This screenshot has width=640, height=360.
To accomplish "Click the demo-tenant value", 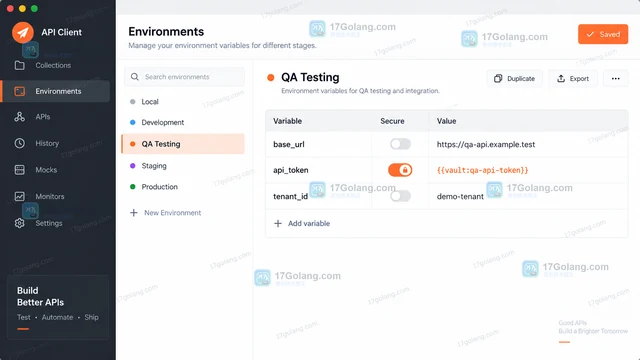I will pyautogui.click(x=460, y=197).
